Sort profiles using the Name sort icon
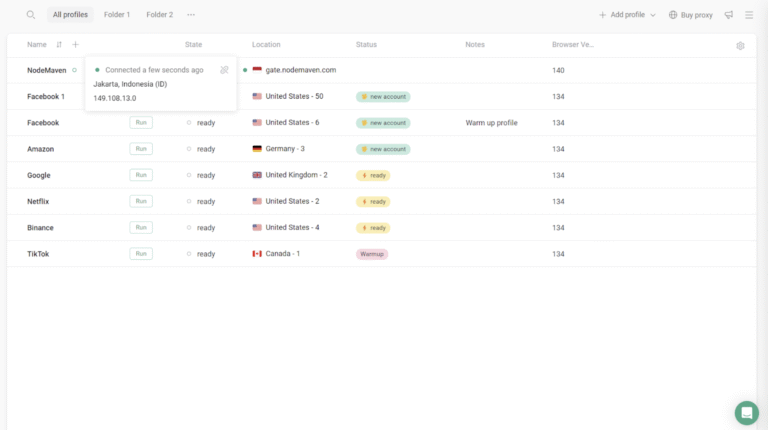This screenshot has width=768, height=430. [x=59, y=45]
